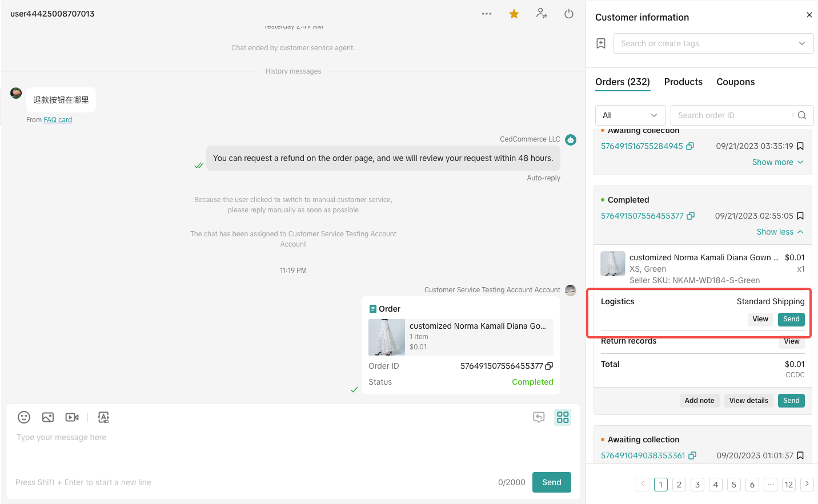818x504 pixels.
Task: Switch to the Coupons tab
Action: pos(735,82)
